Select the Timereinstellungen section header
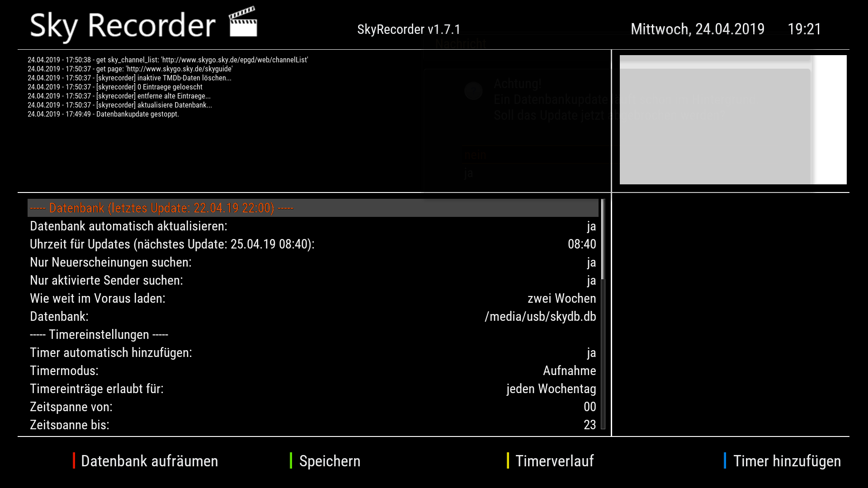 coord(99,334)
